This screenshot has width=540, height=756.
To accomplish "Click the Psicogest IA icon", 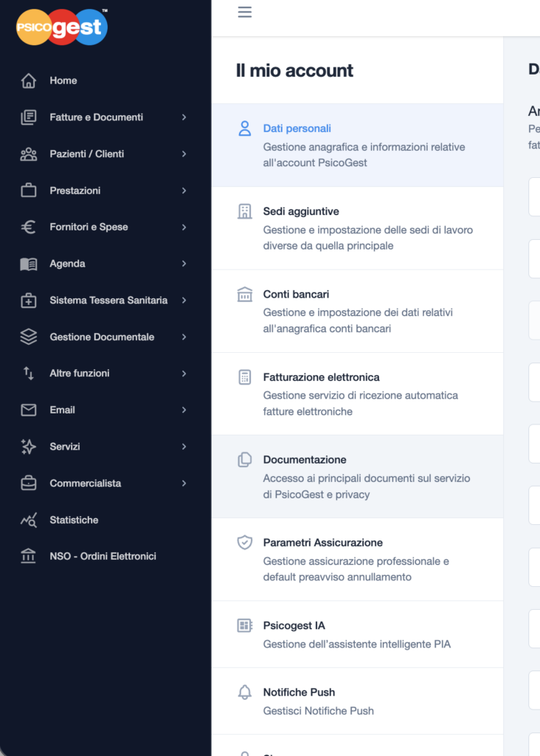I will [x=245, y=626].
